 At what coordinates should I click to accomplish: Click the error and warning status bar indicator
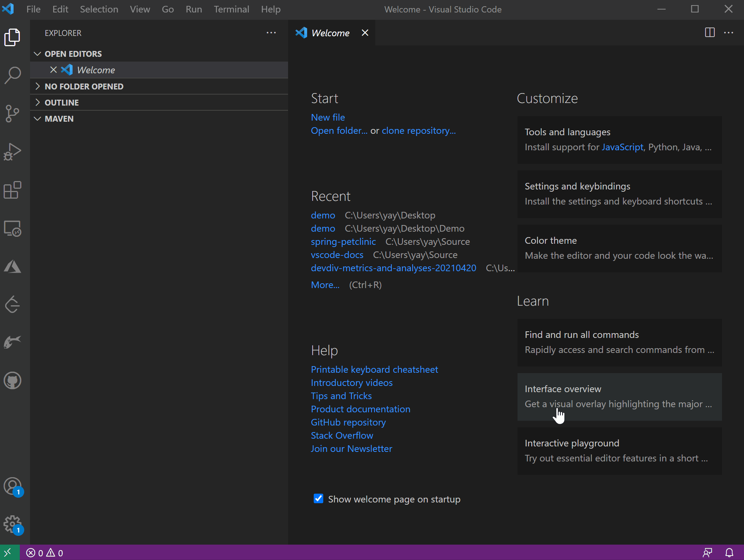click(x=45, y=552)
